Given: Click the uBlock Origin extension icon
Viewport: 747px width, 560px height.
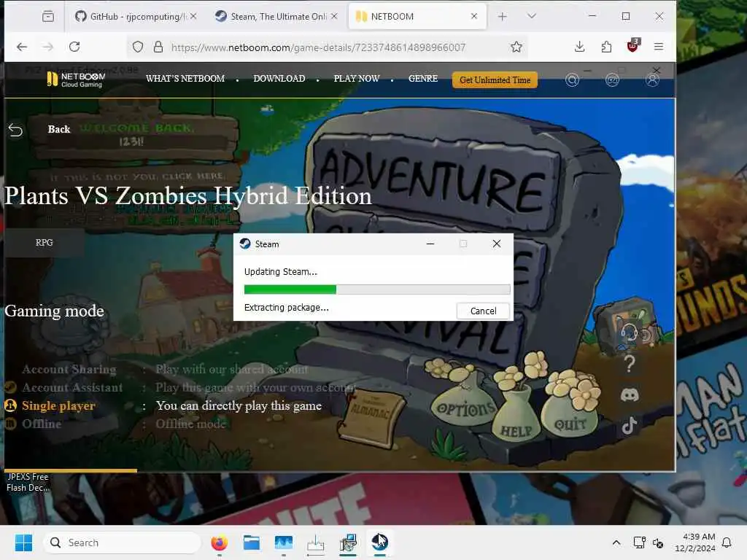Looking at the screenshot, I should pos(633,45).
